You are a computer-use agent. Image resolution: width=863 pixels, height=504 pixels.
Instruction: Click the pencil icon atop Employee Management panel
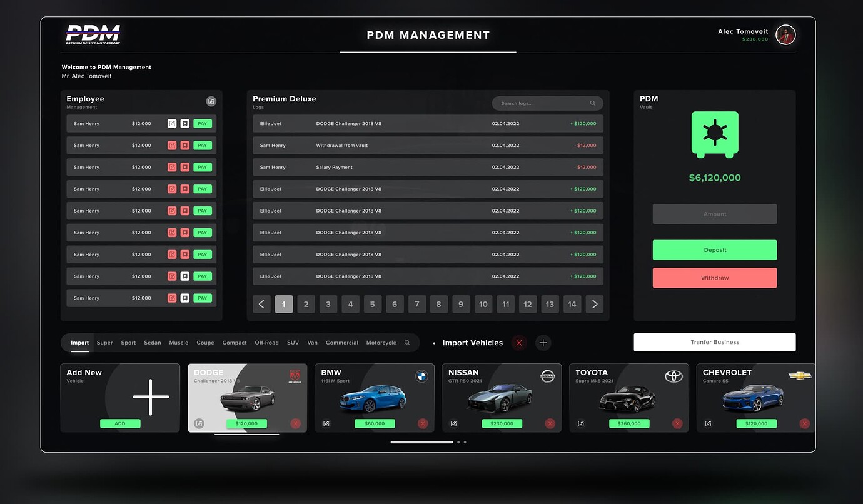(x=211, y=101)
